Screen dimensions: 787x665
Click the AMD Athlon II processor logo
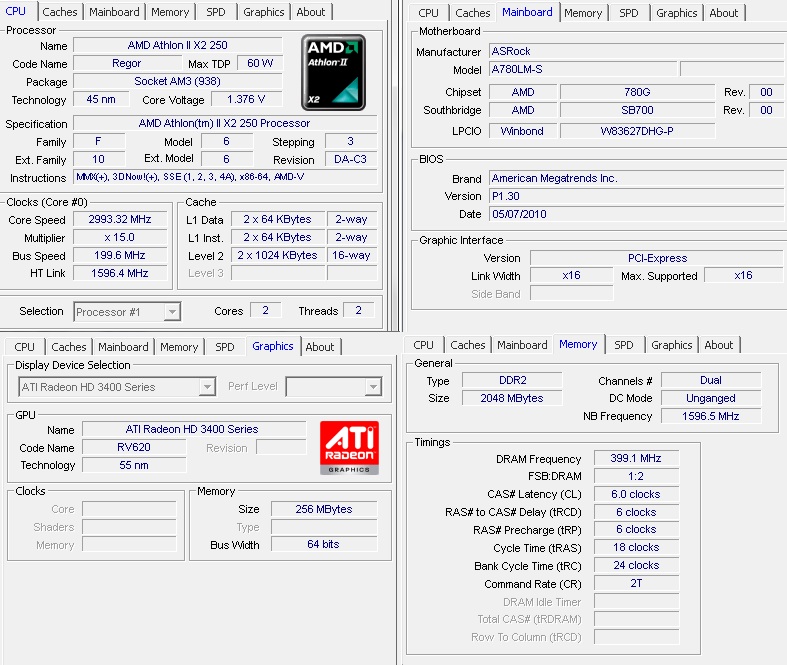[x=333, y=71]
